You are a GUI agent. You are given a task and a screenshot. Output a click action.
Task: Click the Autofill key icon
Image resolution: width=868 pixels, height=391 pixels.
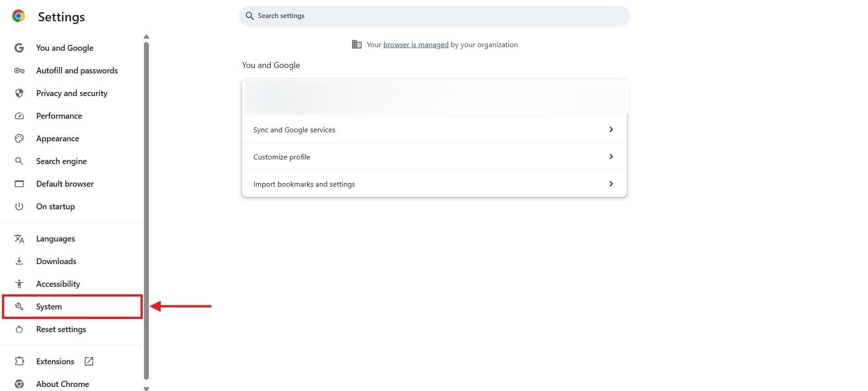coord(19,70)
